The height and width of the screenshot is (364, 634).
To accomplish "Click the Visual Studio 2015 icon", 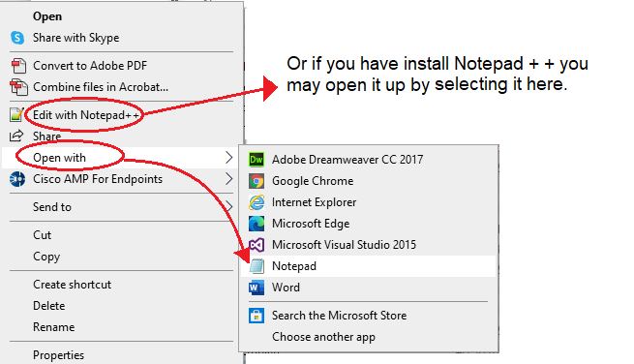I will click(x=257, y=245).
